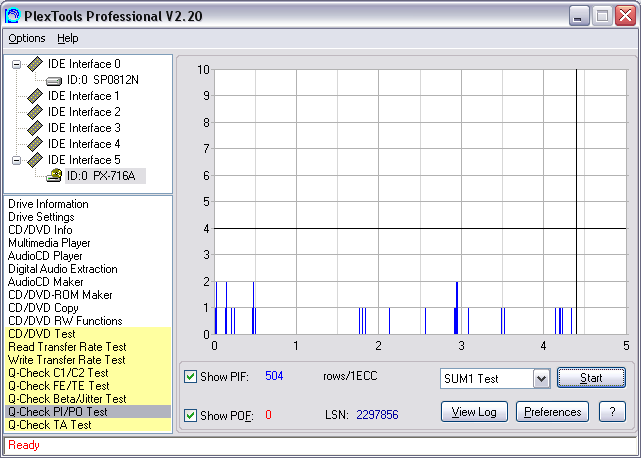641x458 pixels.
Task: Open Multimedia Player function
Action: 49,243
